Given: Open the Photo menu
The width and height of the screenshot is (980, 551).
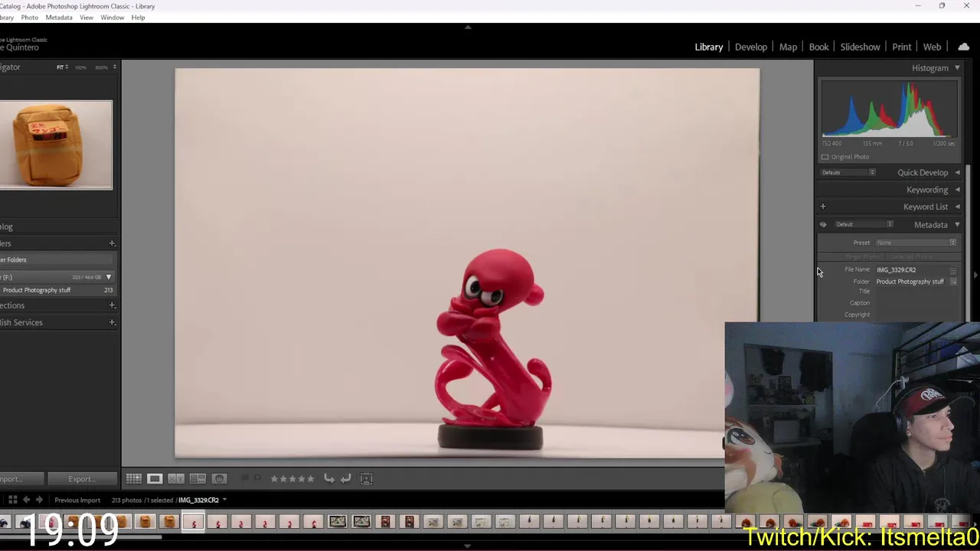Looking at the screenshot, I should [x=29, y=18].
